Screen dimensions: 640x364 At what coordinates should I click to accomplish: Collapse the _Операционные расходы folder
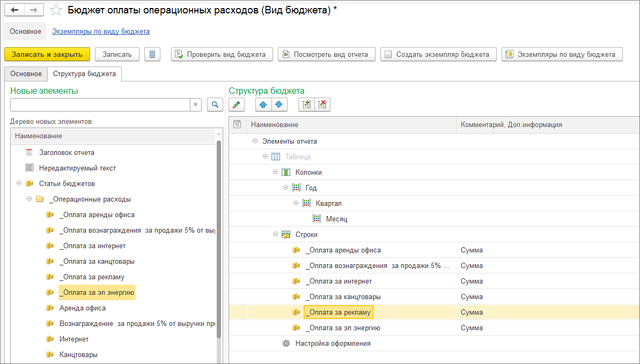click(x=29, y=199)
